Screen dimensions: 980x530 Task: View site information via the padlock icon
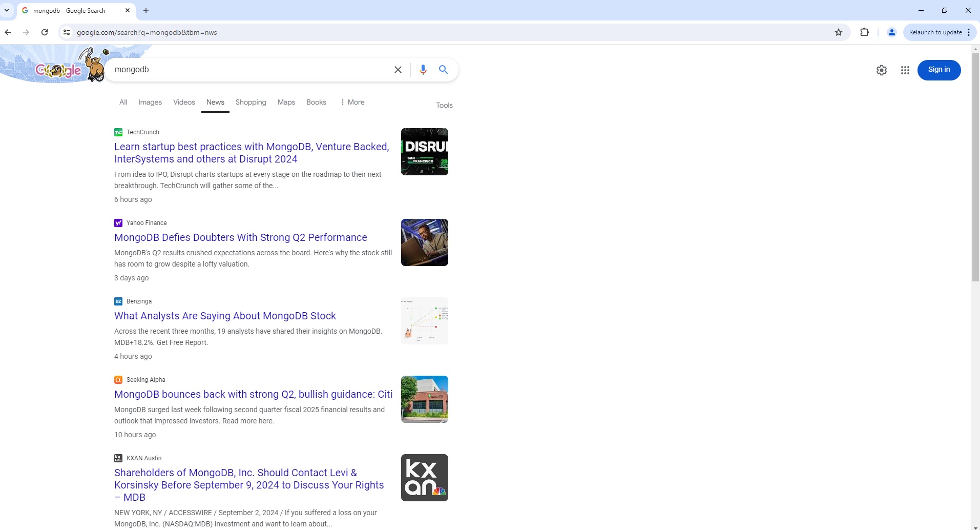(66, 32)
